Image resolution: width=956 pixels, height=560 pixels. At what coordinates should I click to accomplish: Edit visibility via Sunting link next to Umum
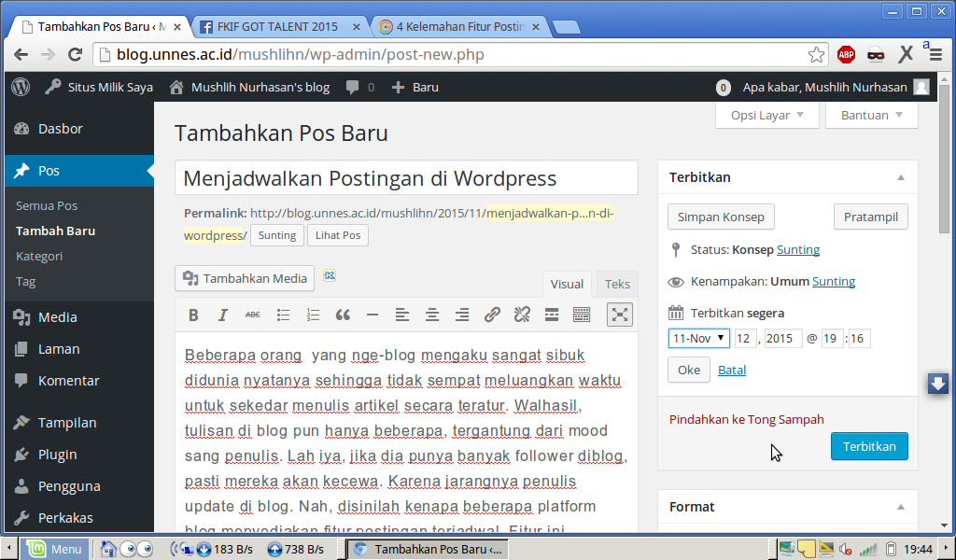[834, 281]
